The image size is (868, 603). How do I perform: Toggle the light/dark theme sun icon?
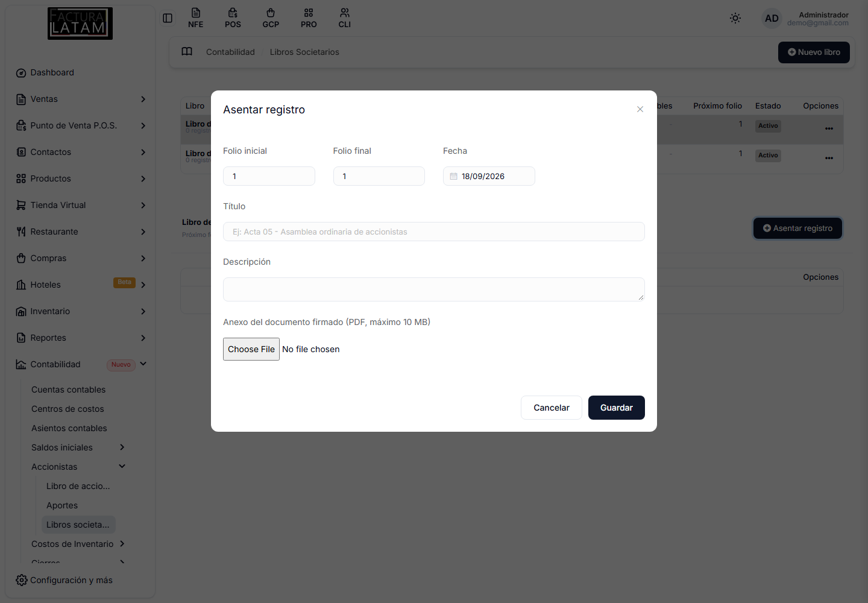tap(735, 18)
